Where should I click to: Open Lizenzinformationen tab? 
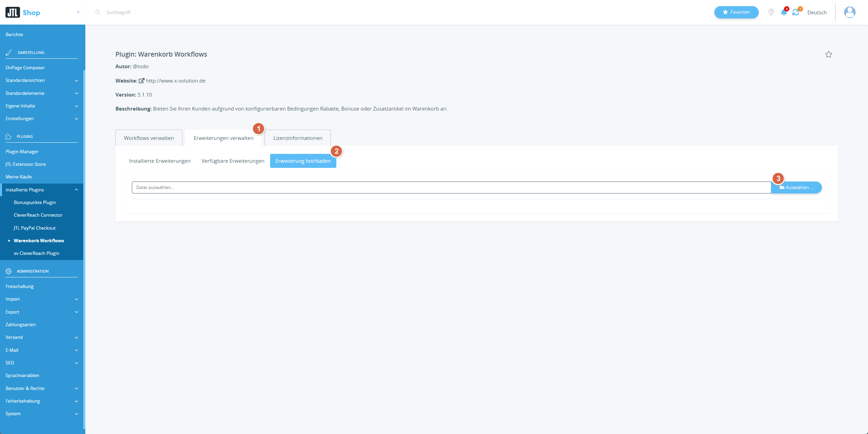pos(298,138)
